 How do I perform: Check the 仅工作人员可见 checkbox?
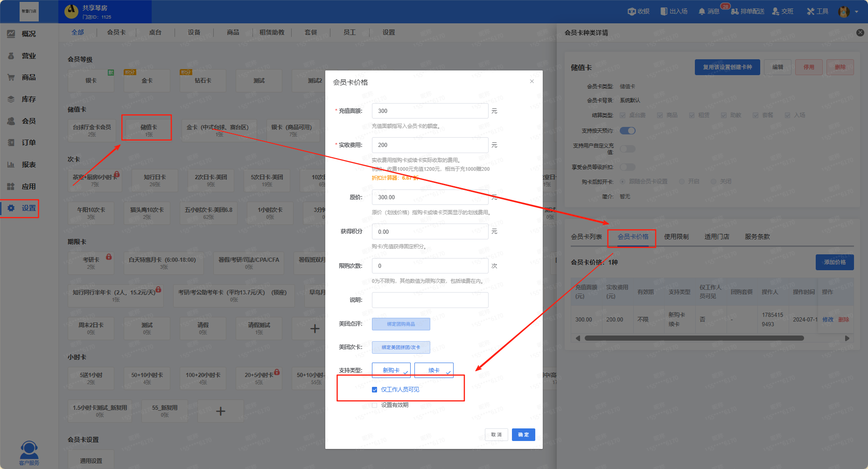point(374,390)
